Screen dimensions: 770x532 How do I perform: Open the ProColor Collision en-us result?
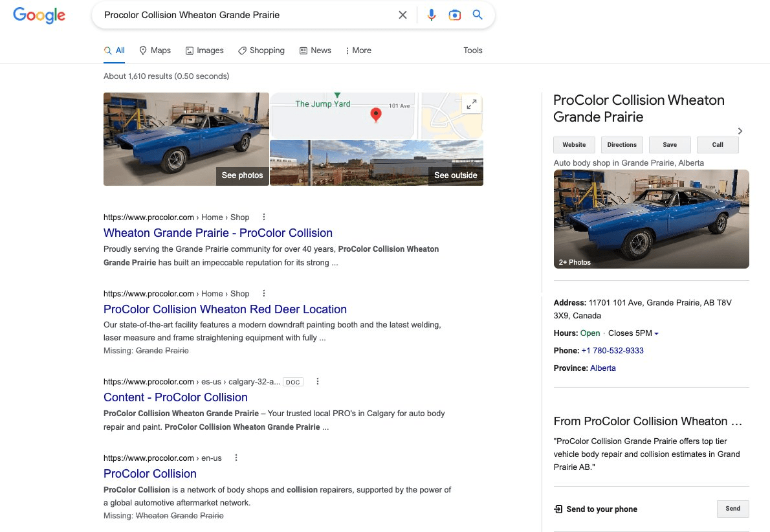(x=149, y=474)
